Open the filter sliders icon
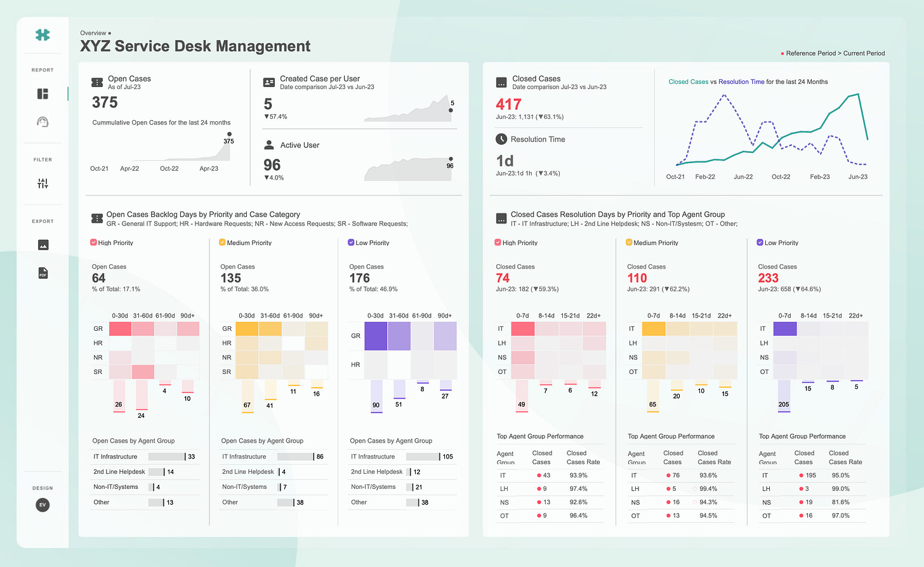The image size is (924, 567). [43, 183]
